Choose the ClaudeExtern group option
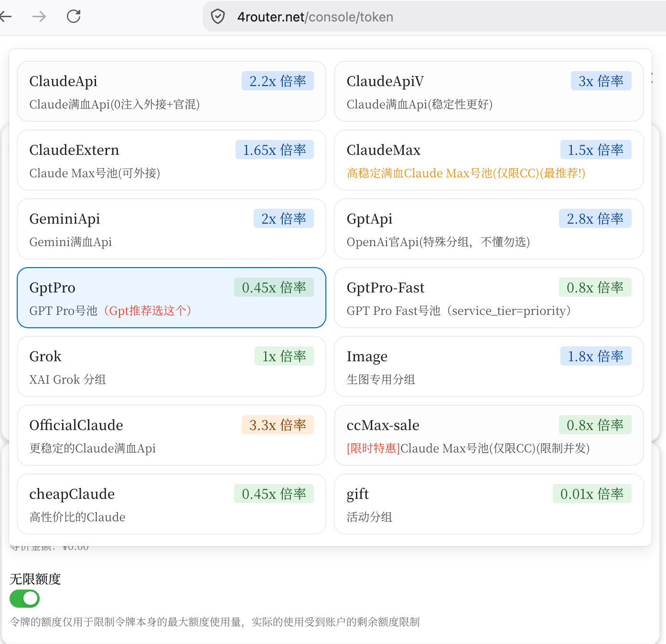The image size is (666, 644). click(x=172, y=160)
